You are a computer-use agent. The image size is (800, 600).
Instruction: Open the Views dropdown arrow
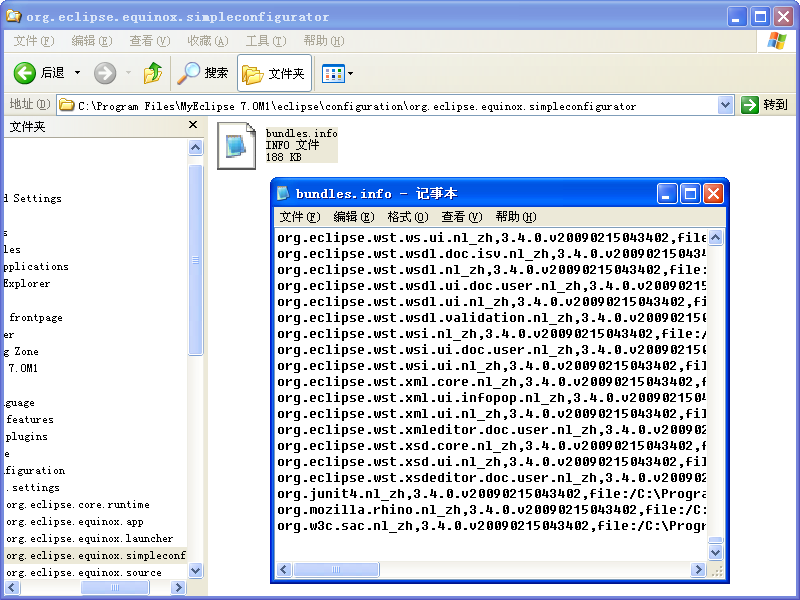point(350,74)
